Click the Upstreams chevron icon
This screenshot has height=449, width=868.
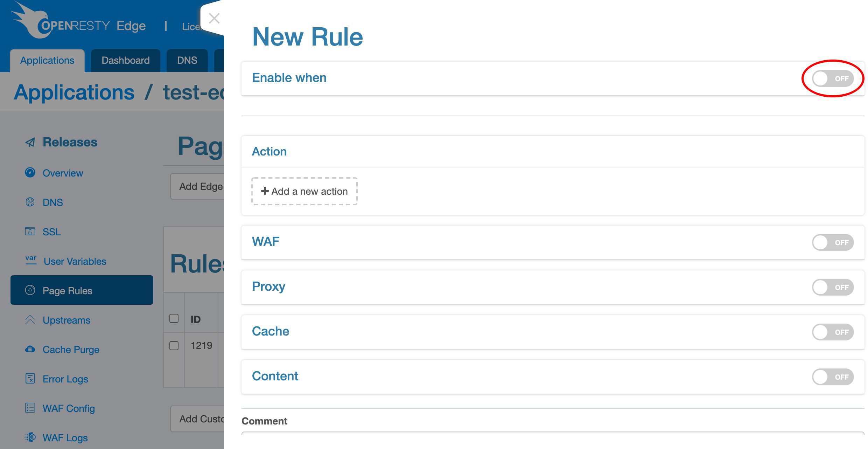[30, 320]
